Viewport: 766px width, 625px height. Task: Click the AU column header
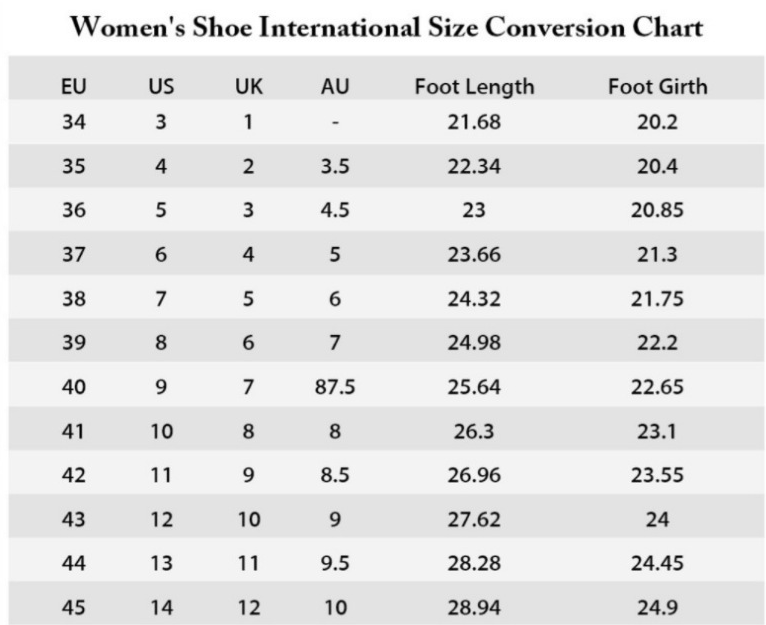click(x=335, y=87)
